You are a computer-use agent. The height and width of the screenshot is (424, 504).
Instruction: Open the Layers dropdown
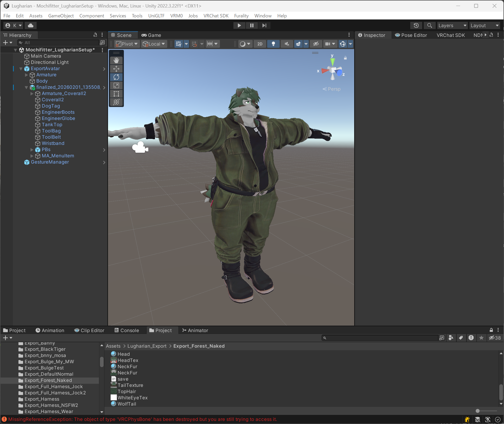[x=452, y=25]
